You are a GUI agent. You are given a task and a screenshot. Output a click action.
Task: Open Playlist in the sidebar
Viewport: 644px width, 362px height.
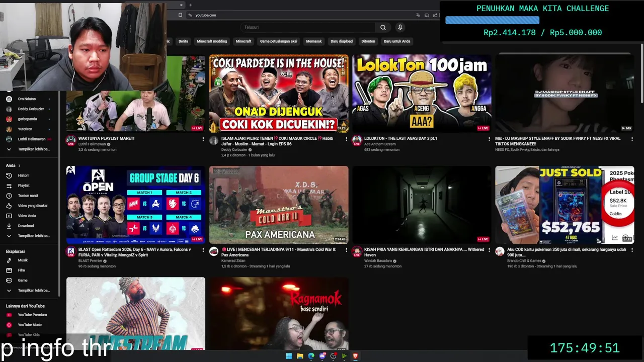pos(24,186)
